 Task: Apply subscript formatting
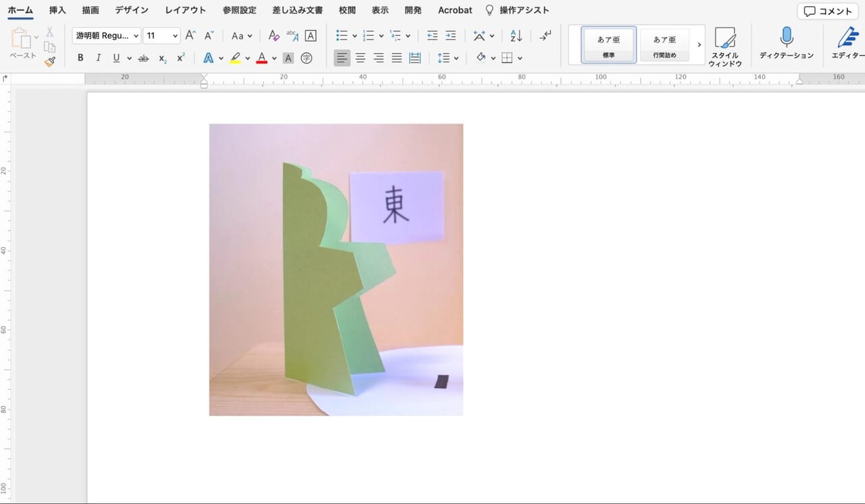click(x=162, y=57)
